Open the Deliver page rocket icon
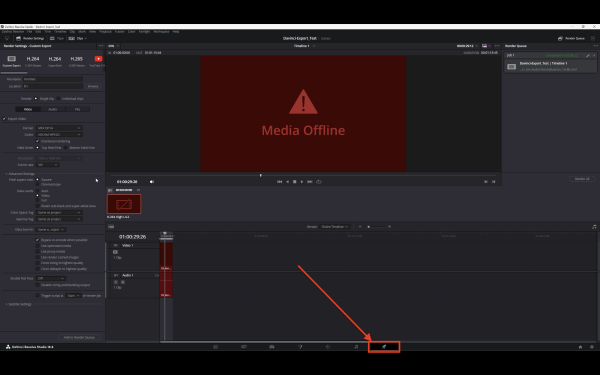The image size is (600, 375). coord(384,347)
